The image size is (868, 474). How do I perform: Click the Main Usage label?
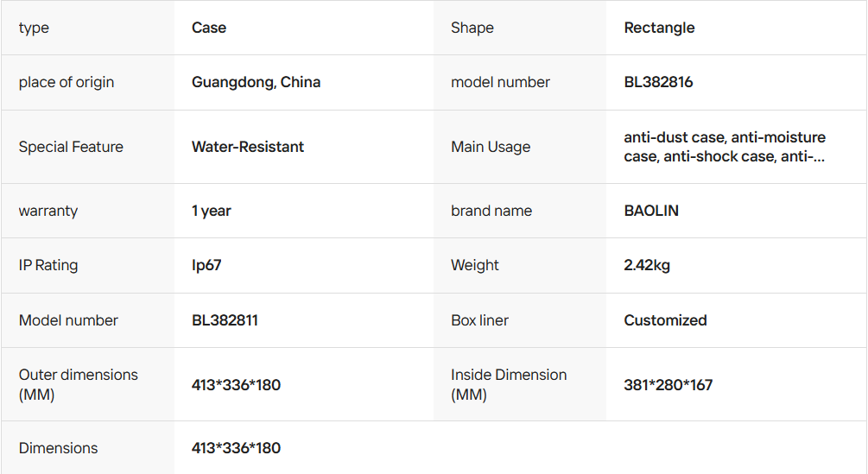[x=491, y=147]
